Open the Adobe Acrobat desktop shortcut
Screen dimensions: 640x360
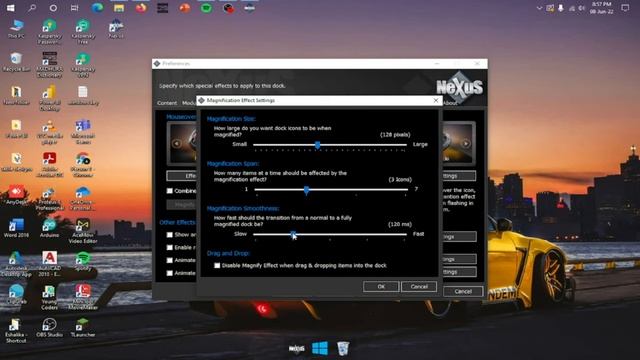point(49,165)
